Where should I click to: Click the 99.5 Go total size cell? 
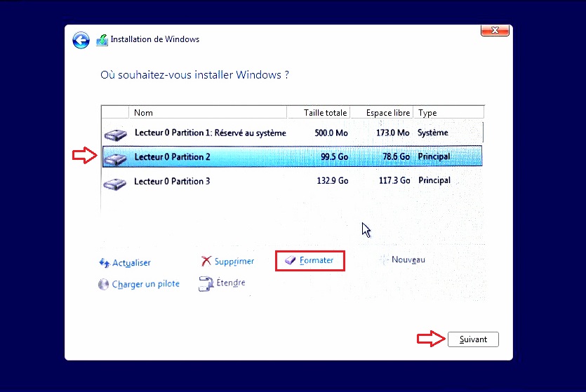[335, 157]
